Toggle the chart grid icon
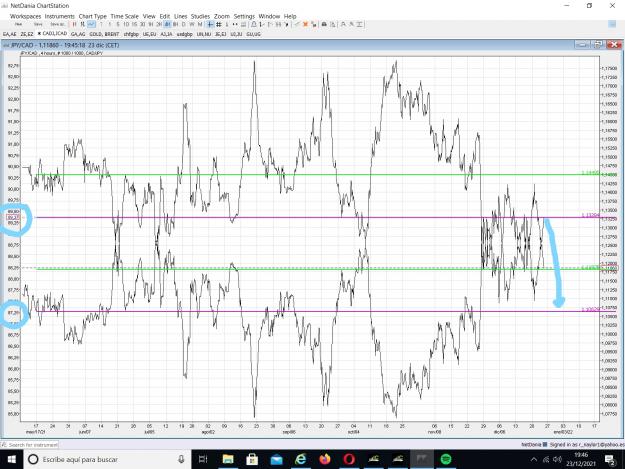Screen dimensions: 625x469 click(218, 24)
